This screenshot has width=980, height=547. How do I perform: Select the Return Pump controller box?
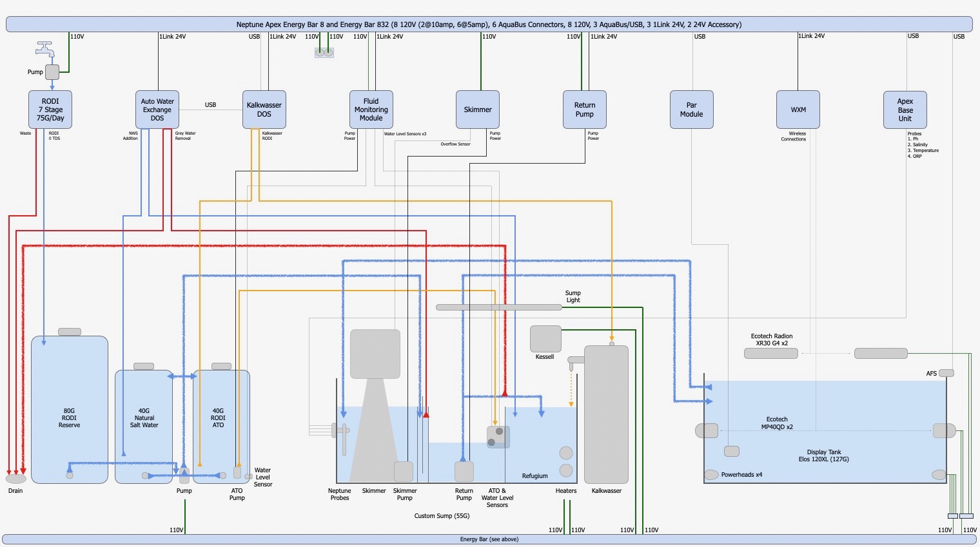point(585,110)
